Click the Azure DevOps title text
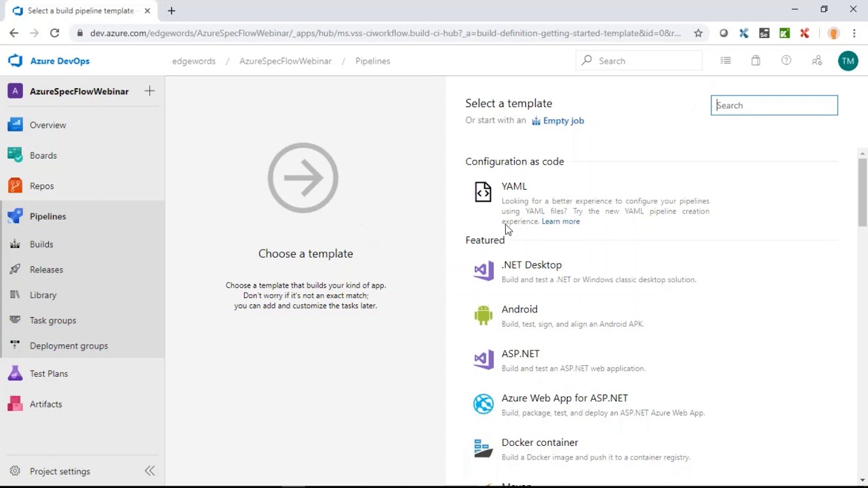The image size is (868, 488). (60, 61)
